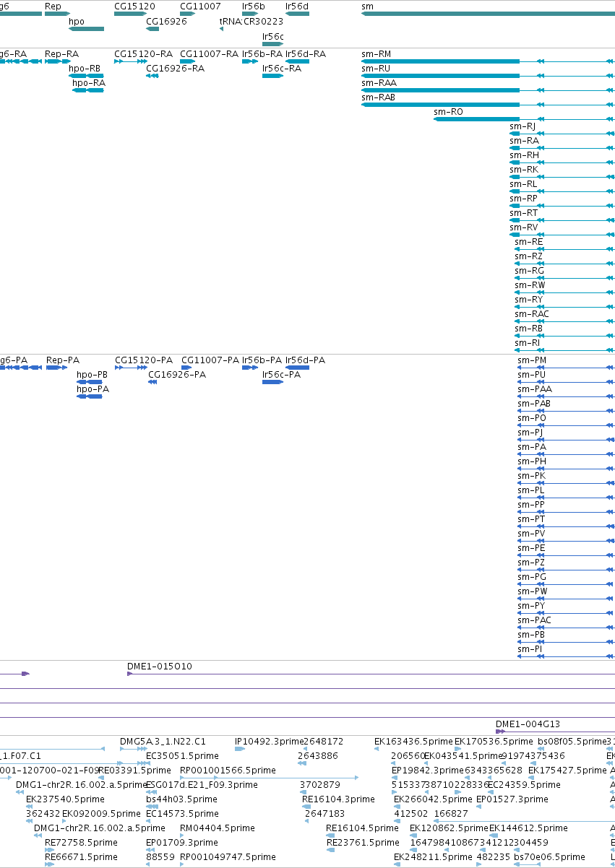Select transcript 'sm-RAA'
The height and width of the screenshot is (868, 615).
379,83
